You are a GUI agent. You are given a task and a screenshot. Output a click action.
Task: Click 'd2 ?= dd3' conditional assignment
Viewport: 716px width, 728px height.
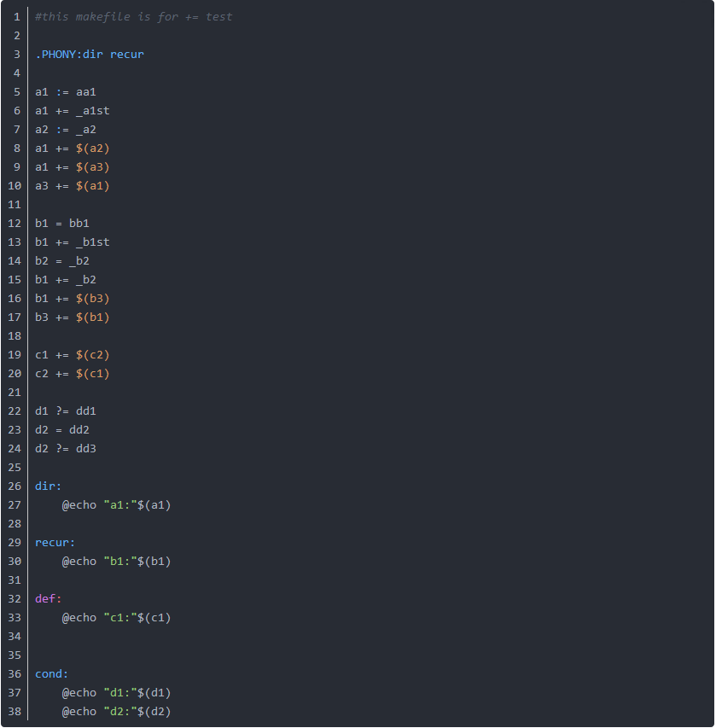pyautogui.click(x=66, y=448)
